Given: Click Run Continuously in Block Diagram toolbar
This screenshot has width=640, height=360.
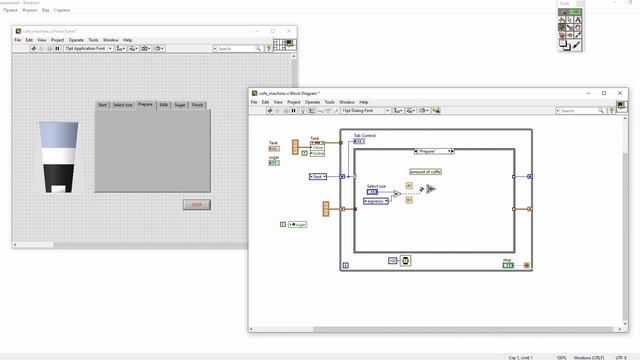Looking at the screenshot, I should [x=278, y=111].
